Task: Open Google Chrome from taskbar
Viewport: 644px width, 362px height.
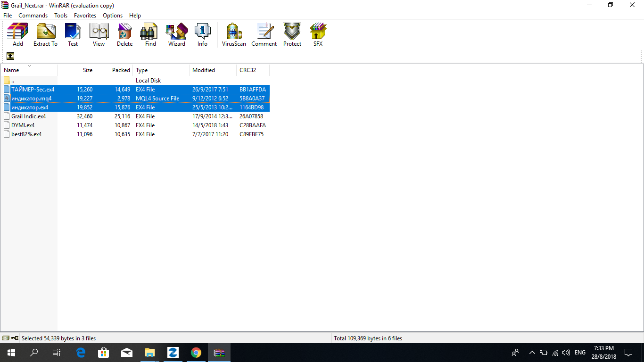Action: pos(196,353)
